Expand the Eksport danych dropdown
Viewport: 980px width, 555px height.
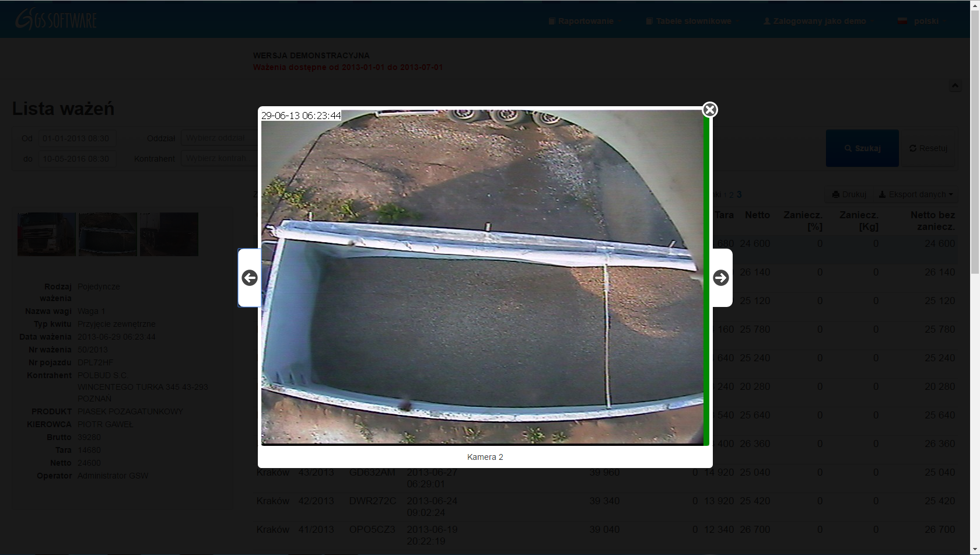(x=916, y=194)
